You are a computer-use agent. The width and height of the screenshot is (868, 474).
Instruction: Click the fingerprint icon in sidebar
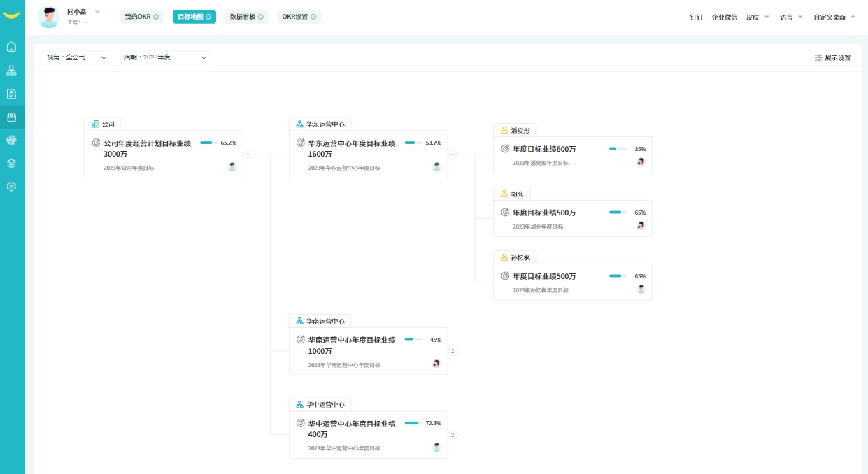(x=11, y=140)
